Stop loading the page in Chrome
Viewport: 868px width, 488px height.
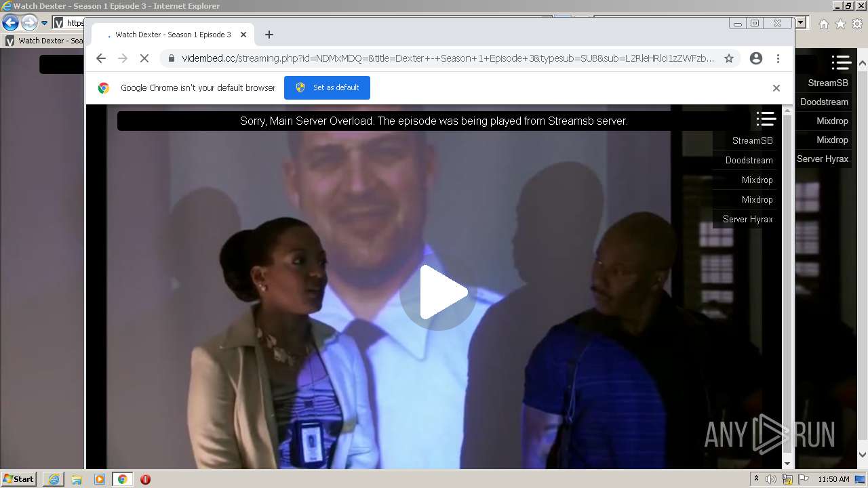point(144,58)
